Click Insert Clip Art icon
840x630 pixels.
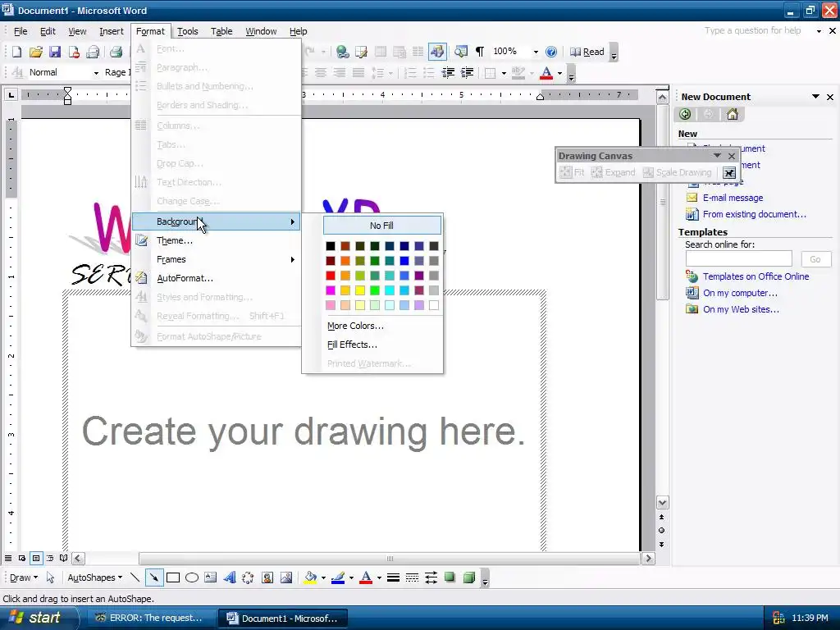(x=267, y=577)
